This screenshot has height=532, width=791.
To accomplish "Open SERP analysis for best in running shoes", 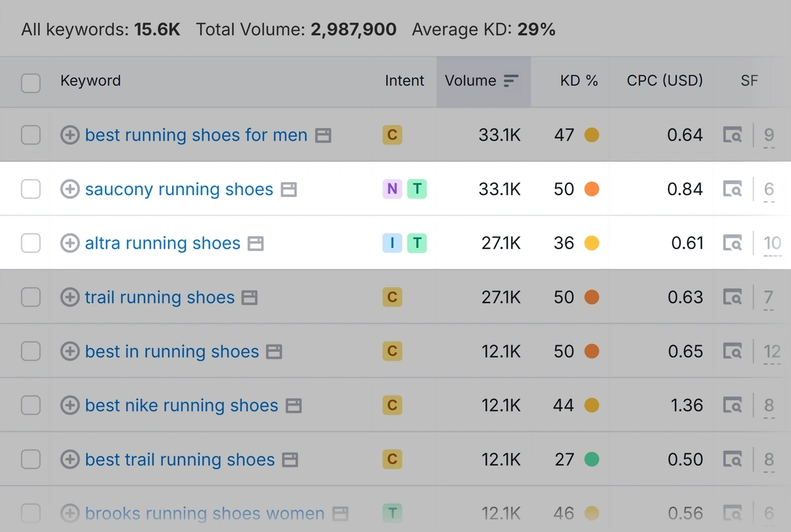I will pos(732,352).
